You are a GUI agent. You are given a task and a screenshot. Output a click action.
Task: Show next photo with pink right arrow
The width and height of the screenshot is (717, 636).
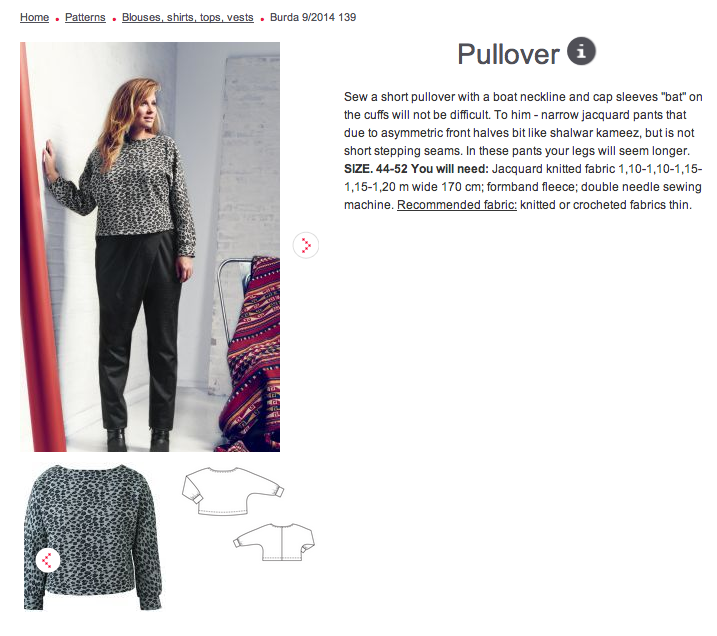point(306,246)
